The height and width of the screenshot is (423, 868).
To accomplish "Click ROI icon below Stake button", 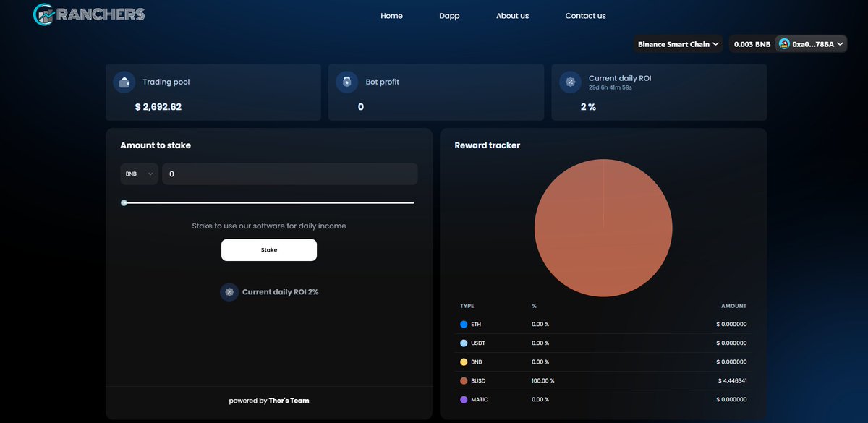I will pos(229,292).
